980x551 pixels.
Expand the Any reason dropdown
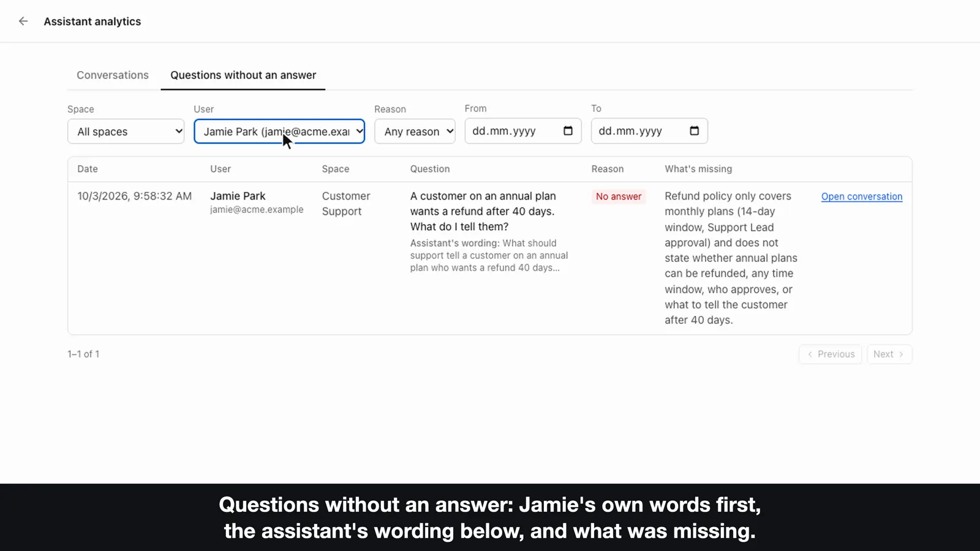415,132
